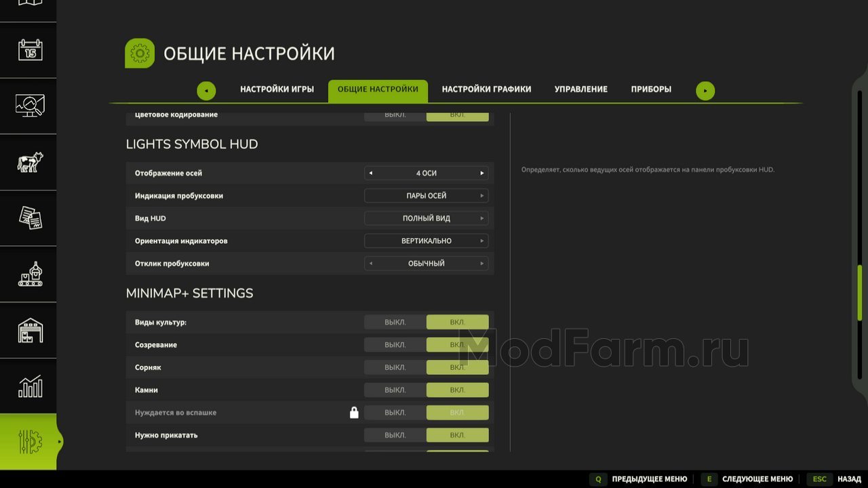
Task: Click СЛЕДУЮЩЕЕ МЕНЮ in the footer
Action: (x=757, y=479)
